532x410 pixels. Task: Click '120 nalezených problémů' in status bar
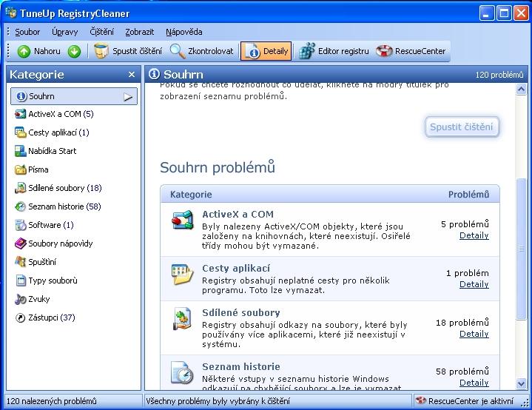click(x=52, y=401)
